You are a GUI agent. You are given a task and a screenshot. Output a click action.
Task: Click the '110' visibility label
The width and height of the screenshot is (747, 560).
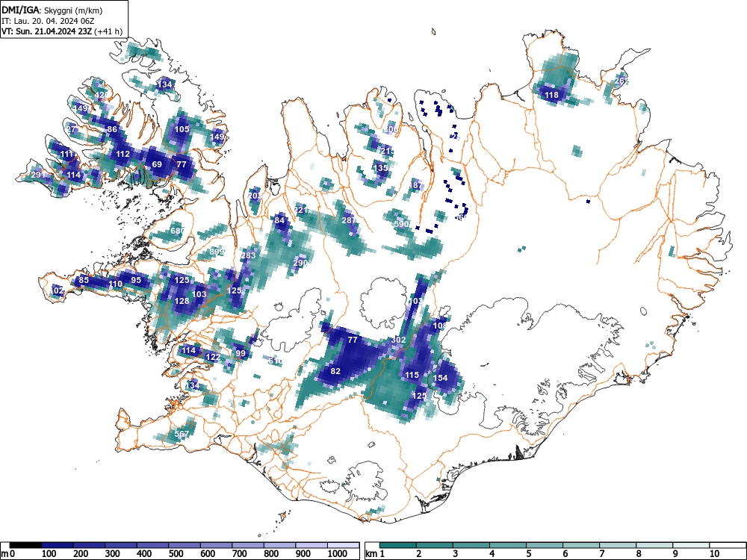tap(115, 284)
